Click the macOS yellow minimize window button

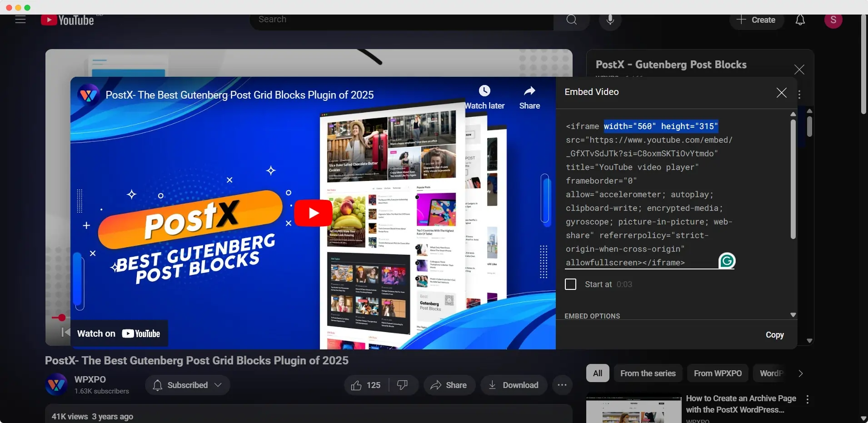[x=18, y=8]
